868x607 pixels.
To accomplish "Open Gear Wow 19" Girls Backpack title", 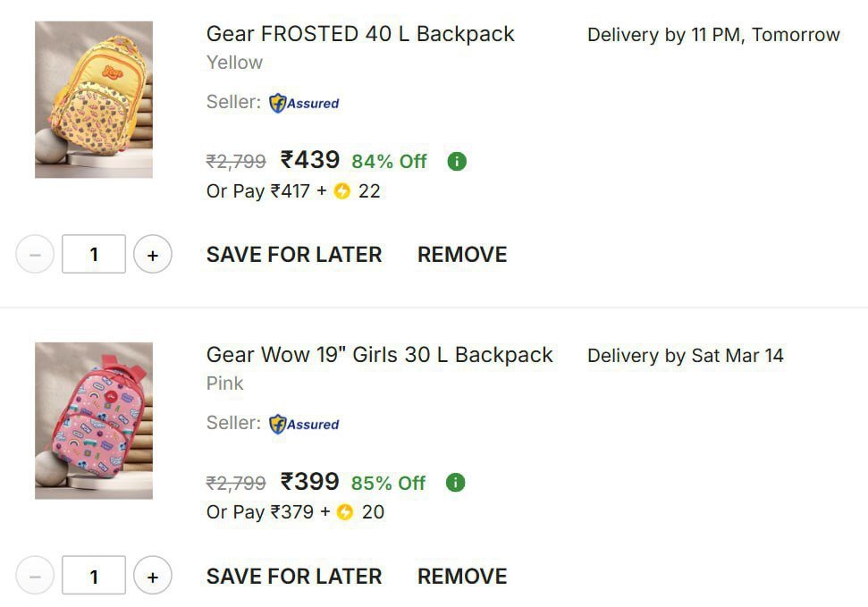I will click(x=379, y=355).
